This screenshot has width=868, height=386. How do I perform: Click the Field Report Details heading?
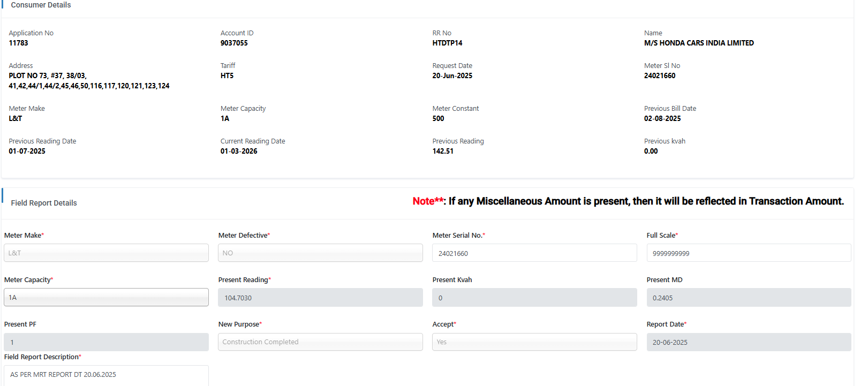click(44, 203)
